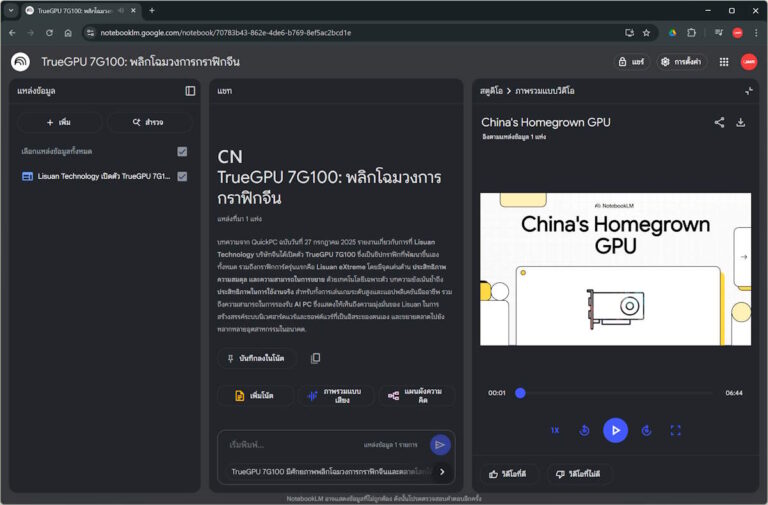Go back to Studio via the สตูดิโอ breadcrumb
The height and width of the screenshot is (505, 768).
(491, 91)
